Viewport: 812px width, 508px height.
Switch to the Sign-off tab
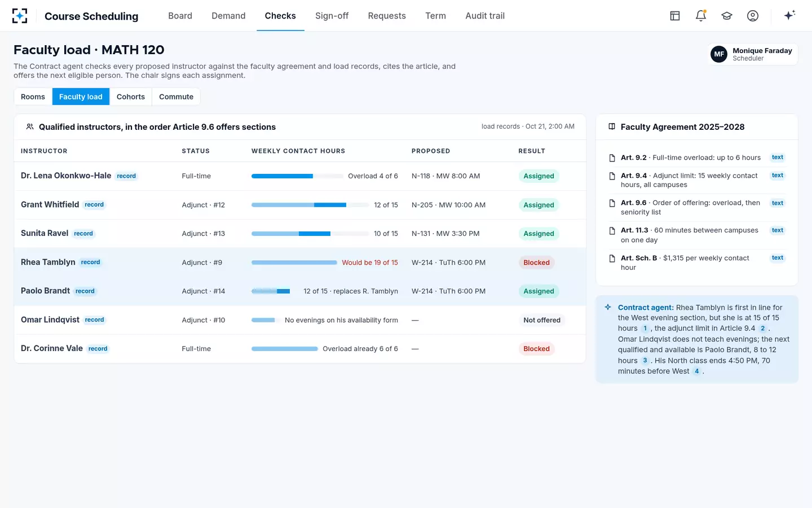click(x=332, y=16)
